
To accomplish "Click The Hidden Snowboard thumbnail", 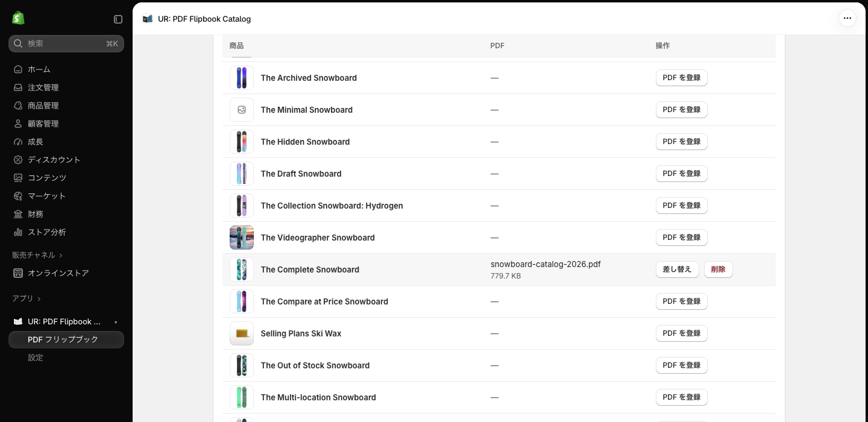I will click(242, 142).
